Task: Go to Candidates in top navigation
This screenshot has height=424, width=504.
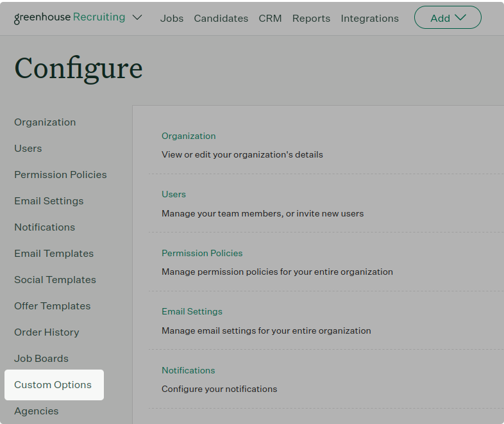Action: [x=221, y=18]
